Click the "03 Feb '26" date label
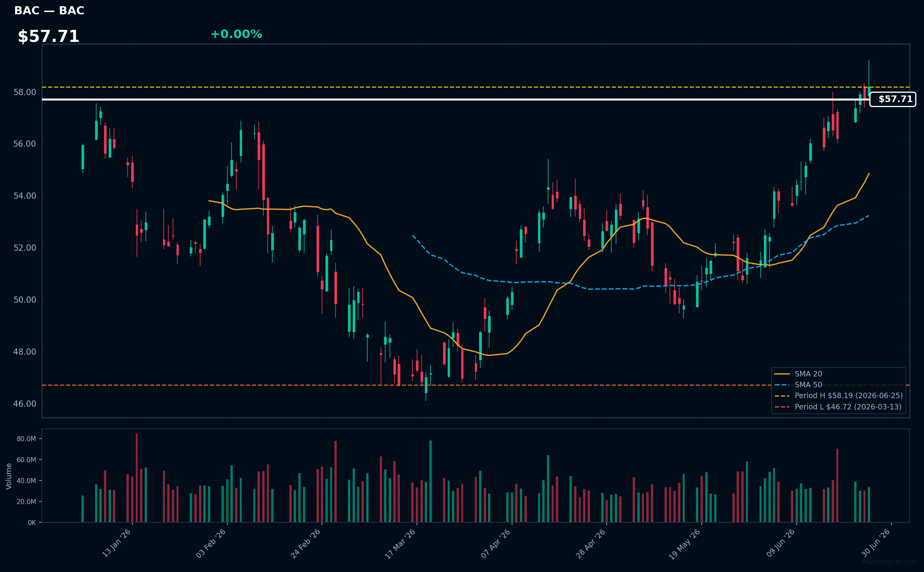Screen dimensions: 924x572 [x=211, y=543]
